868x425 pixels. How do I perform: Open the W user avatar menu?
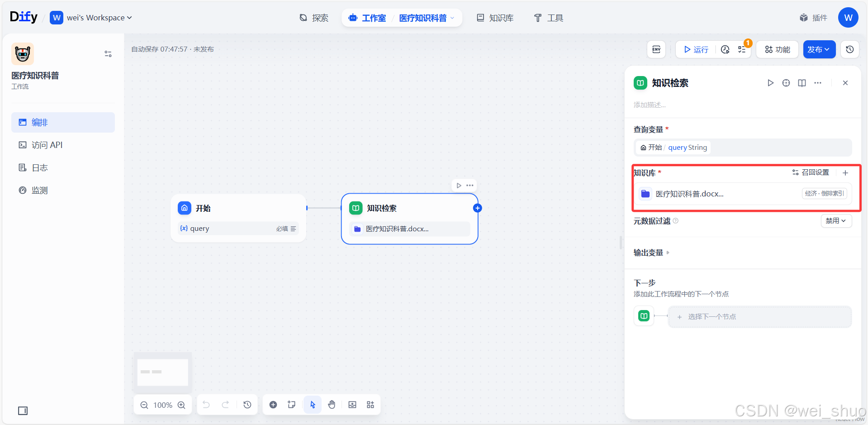(x=848, y=18)
